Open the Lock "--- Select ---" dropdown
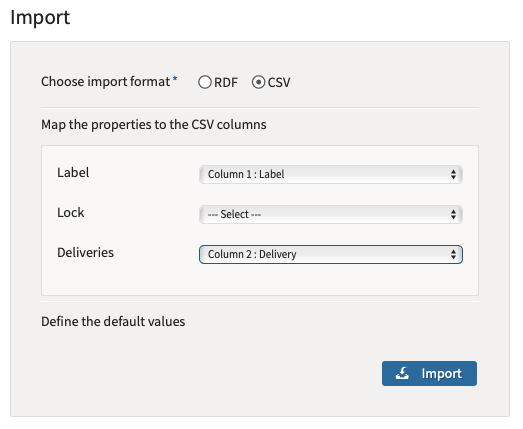The width and height of the screenshot is (523, 429). click(x=331, y=214)
